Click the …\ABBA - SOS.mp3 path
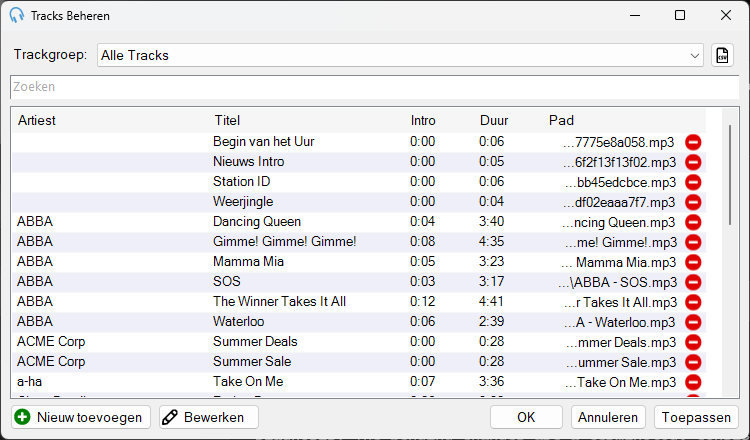750x440 pixels. pyautogui.click(x=618, y=283)
